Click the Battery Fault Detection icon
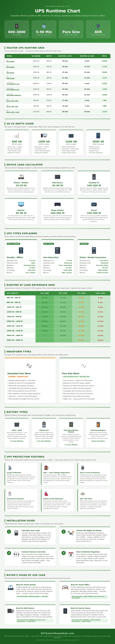Image resolution: width=115 pixels, height=644 pixels. point(46,494)
